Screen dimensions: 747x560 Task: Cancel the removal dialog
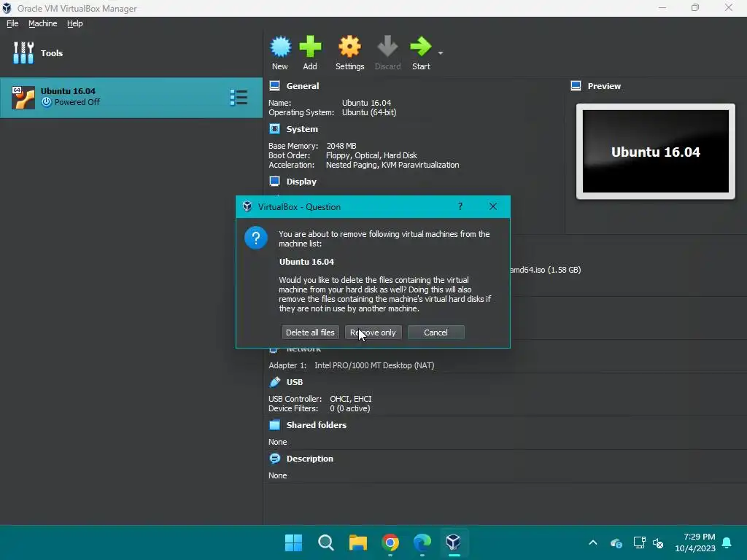tap(436, 332)
